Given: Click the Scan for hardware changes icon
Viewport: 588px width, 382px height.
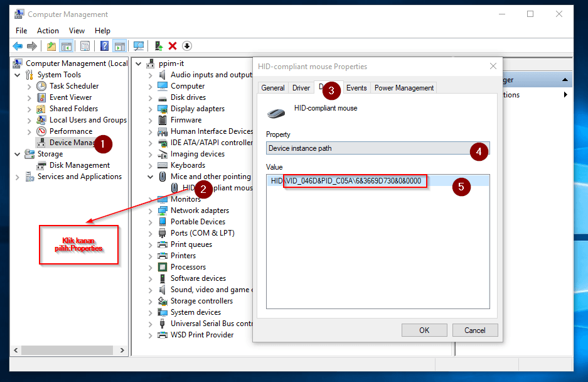Looking at the screenshot, I should pyautogui.click(x=138, y=45).
